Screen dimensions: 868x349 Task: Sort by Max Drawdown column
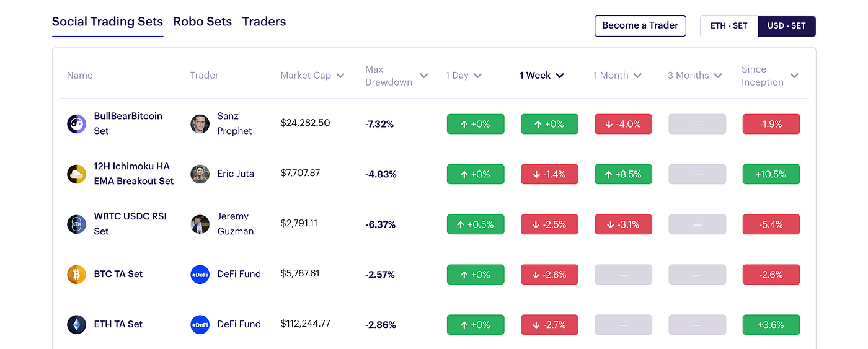click(396, 76)
